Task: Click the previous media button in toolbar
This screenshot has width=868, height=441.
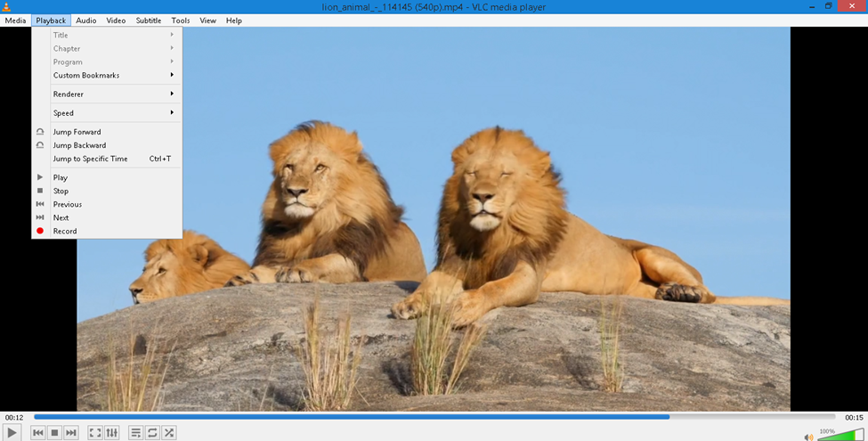Action: [37, 433]
